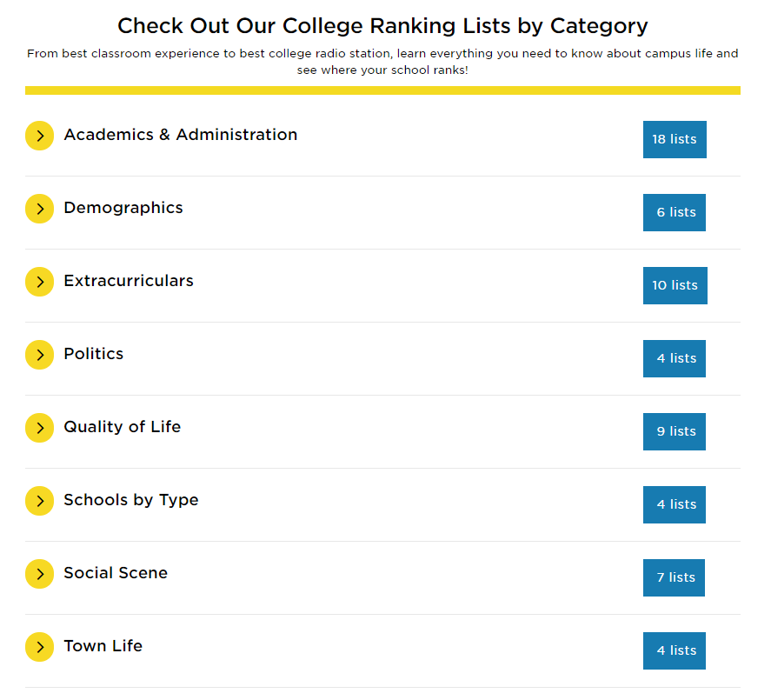The width and height of the screenshot is (771, 700).
Task: Click the yellow arrow beside Politics
Action: click(39, 355)
